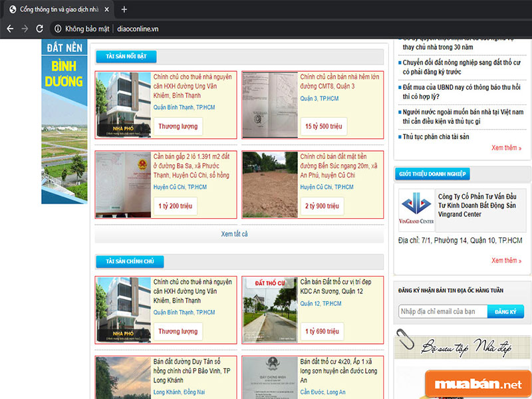The image size is (532, 399).
Task: Open article Chuyển đổi đất nông nghiệp sang đất thổ cư
Action: (462, 67)
